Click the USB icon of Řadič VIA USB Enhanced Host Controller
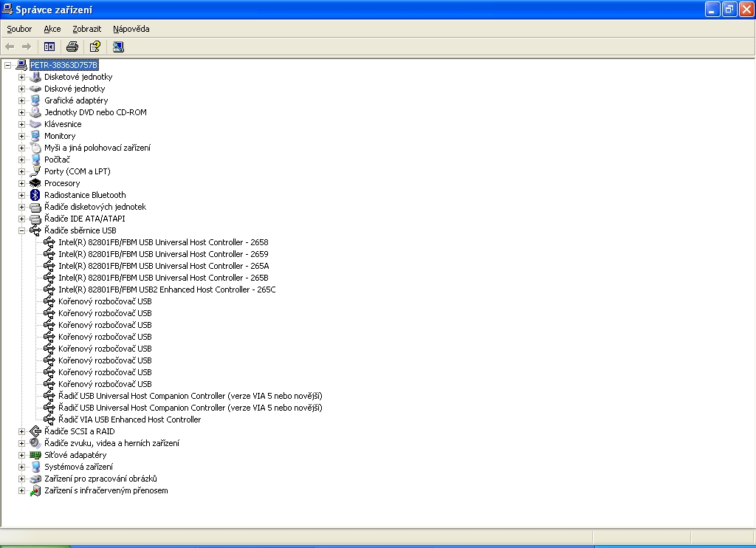Screen dimensions: 756x548 (x=49, y=419)
